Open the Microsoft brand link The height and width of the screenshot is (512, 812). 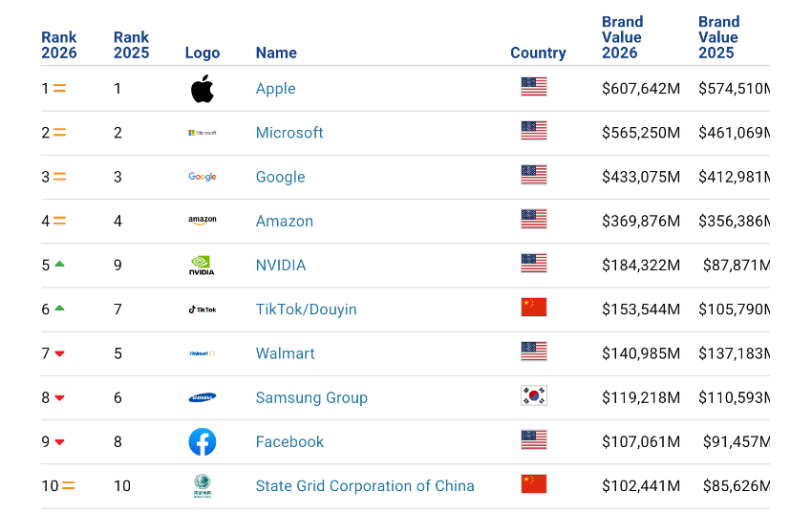[x=289, y=133]
